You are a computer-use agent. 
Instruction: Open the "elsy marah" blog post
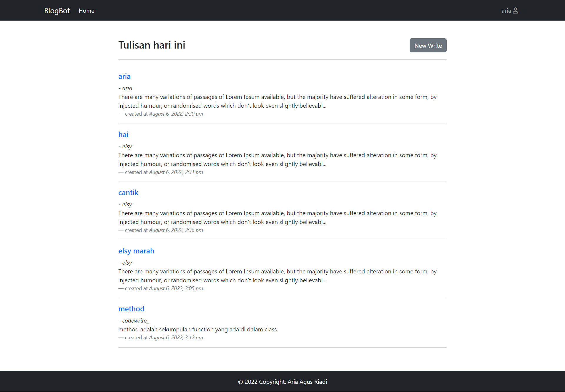[x=136, y=251]
